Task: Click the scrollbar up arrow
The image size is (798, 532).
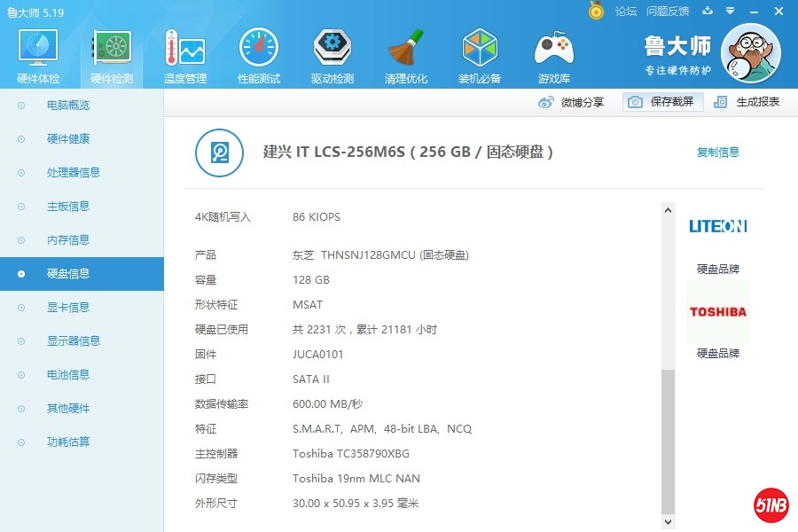Action: coord(669,210)
